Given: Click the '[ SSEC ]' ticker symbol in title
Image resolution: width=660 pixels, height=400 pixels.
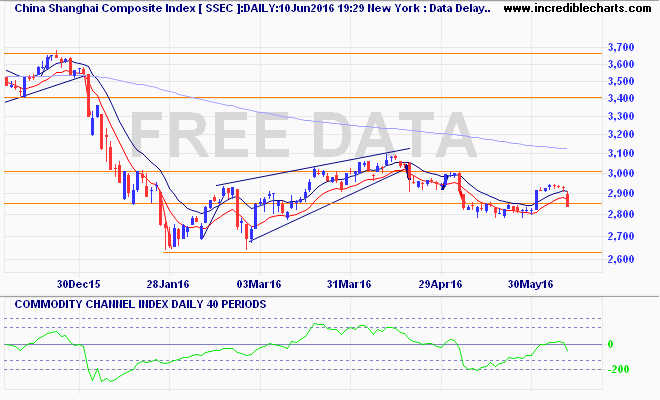Looking at the screenshot, I should [x=218, y=8].
